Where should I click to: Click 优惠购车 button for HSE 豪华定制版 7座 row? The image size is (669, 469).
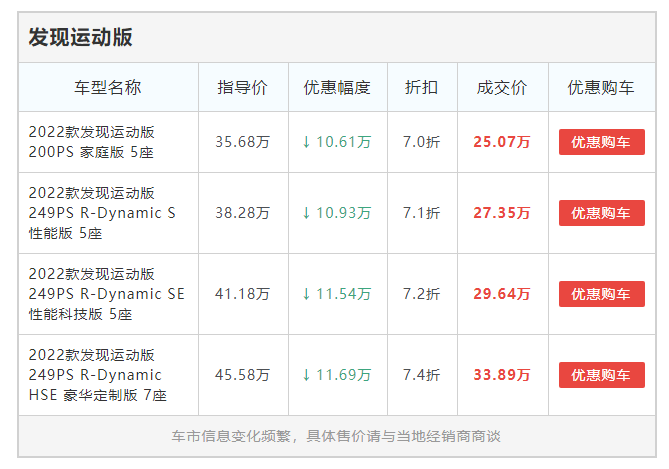coord(602,375)
